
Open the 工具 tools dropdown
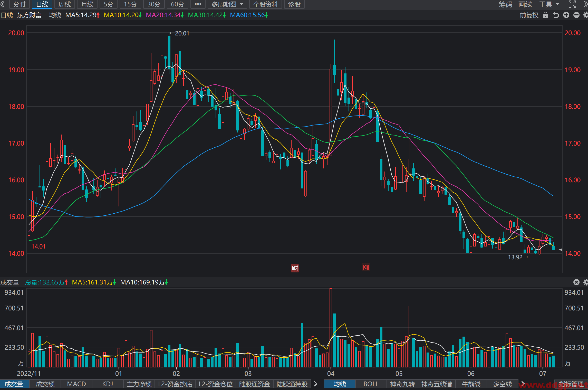[549, 4]
